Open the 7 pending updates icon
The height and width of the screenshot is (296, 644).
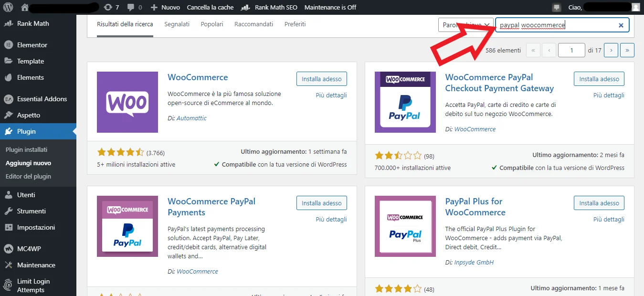click(112, 7)
